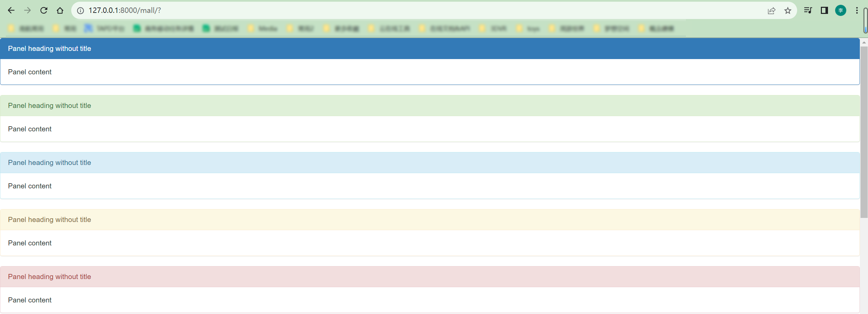Click the blue bookmark icon on bookmarks bar
868x314 pixels.
pos(89,28)
